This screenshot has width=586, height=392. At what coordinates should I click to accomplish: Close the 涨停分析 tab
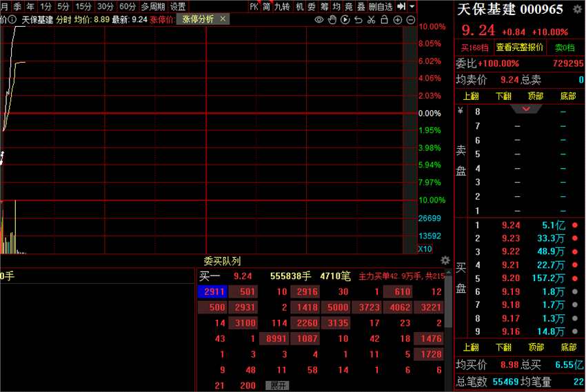[223, 19]
